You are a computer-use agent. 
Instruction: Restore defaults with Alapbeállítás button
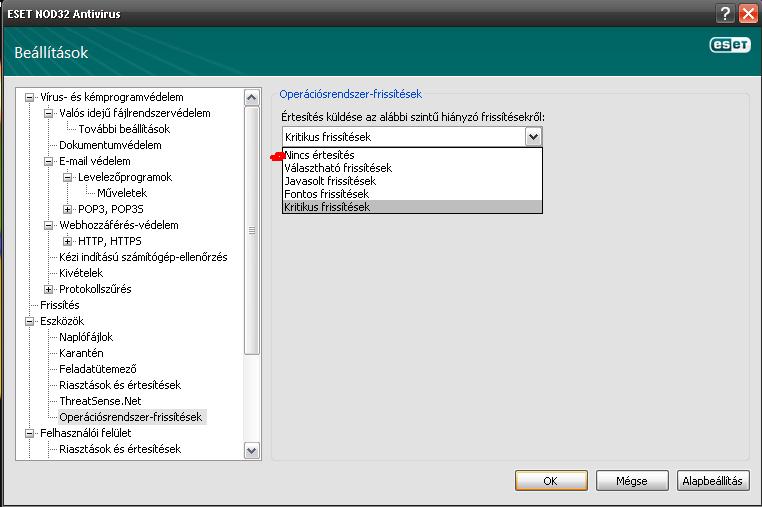pos(713,481)
